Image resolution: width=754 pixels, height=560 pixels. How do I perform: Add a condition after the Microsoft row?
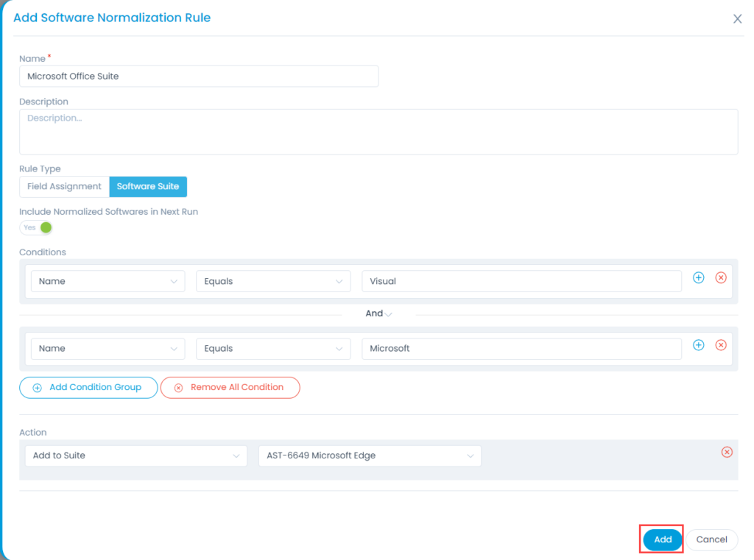(x=698, y=345)
